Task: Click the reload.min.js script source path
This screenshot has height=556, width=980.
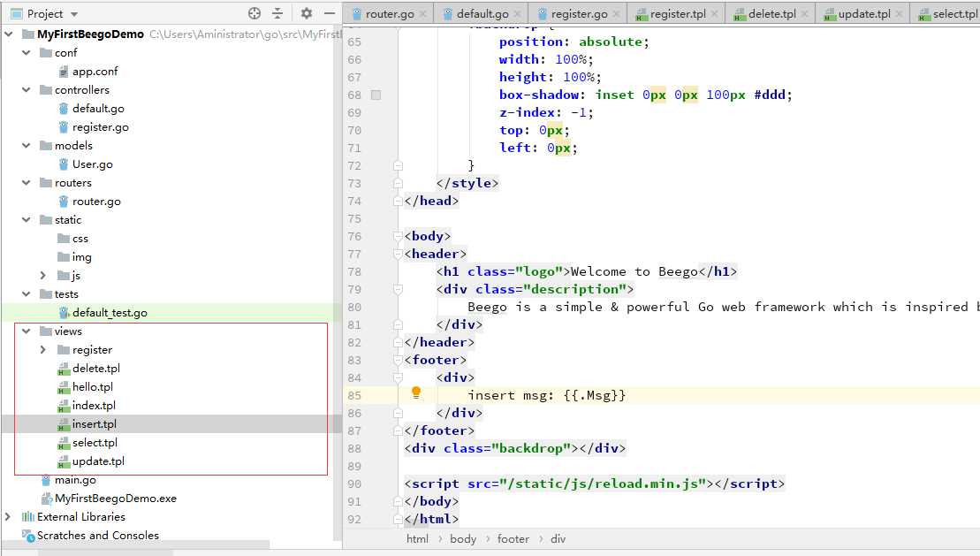Action: 605,484
